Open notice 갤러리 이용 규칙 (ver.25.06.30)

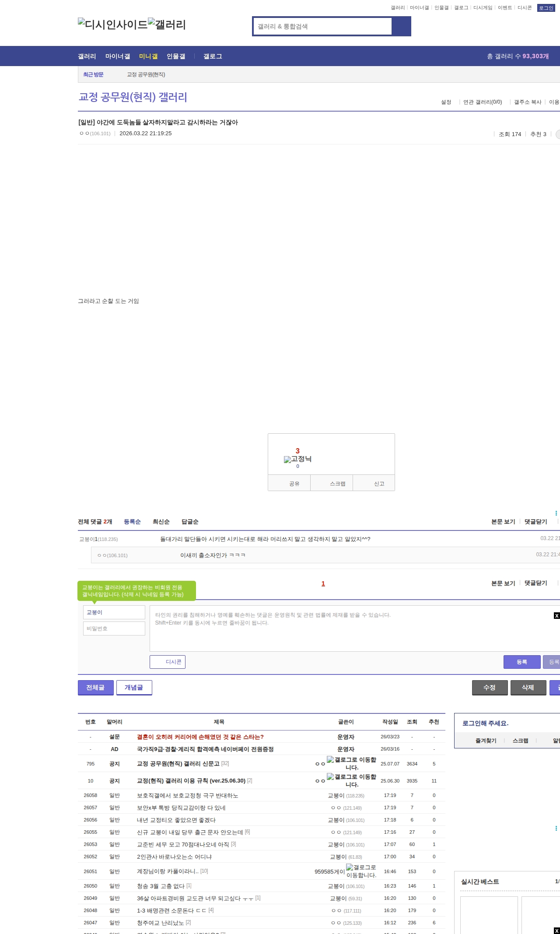click(x=191, y=781)
